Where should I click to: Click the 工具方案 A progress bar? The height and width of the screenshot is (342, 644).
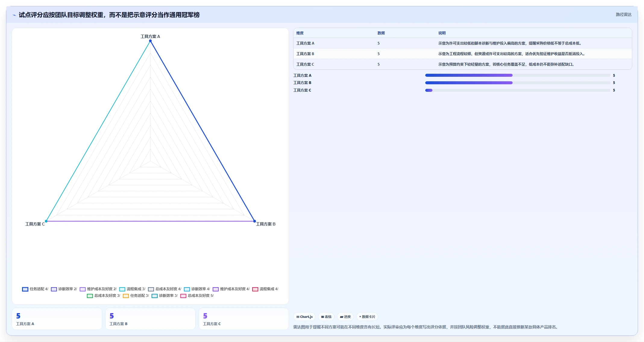point(517,75)
